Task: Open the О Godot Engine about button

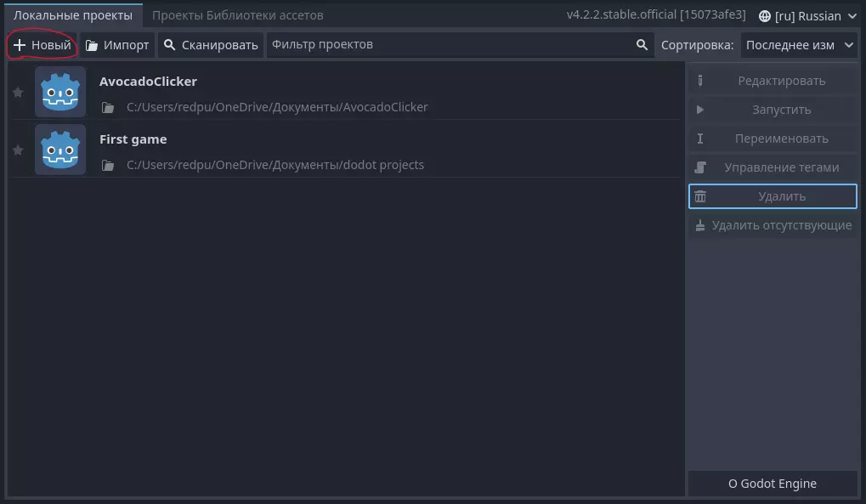Action: pyautogui.click(x=773, y=484)
